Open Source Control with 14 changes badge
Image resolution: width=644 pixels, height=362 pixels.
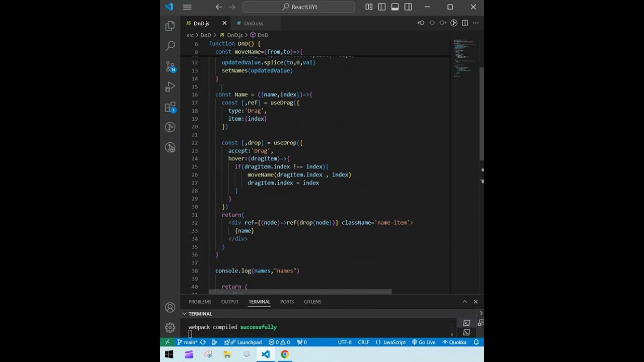point(170,67)
